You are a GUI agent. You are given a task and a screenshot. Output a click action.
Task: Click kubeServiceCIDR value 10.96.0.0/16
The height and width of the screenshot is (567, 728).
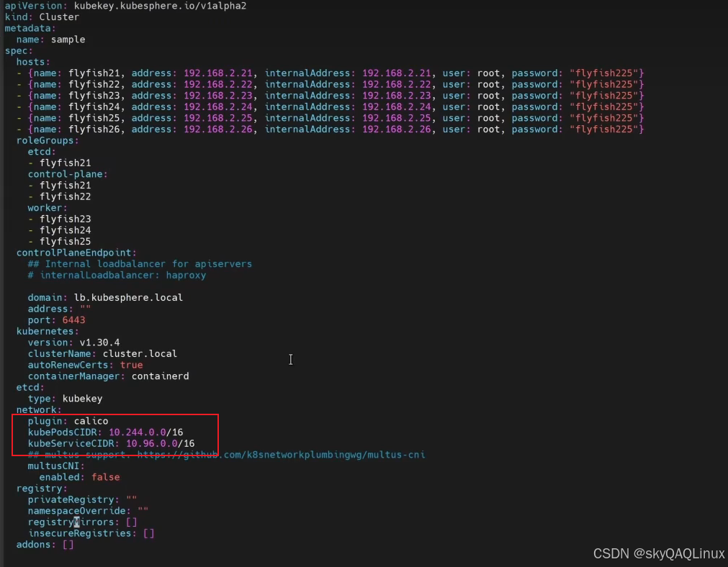point(160,443)
